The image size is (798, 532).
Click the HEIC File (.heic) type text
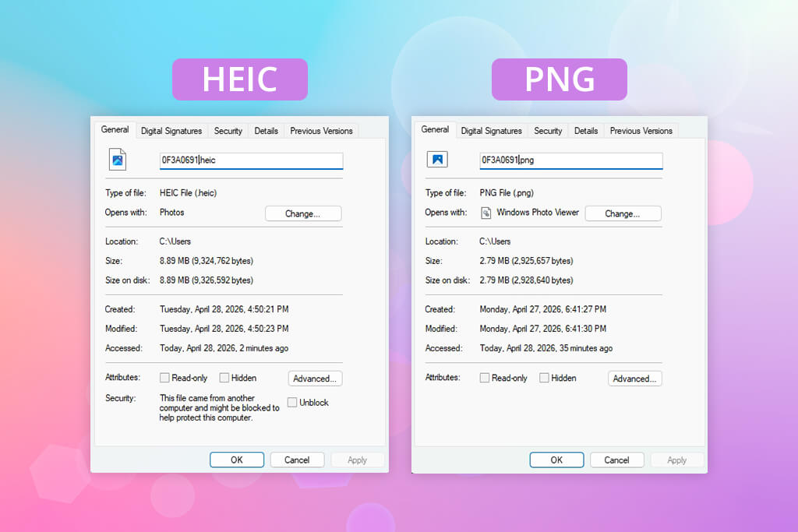click(x=189, y=192)
